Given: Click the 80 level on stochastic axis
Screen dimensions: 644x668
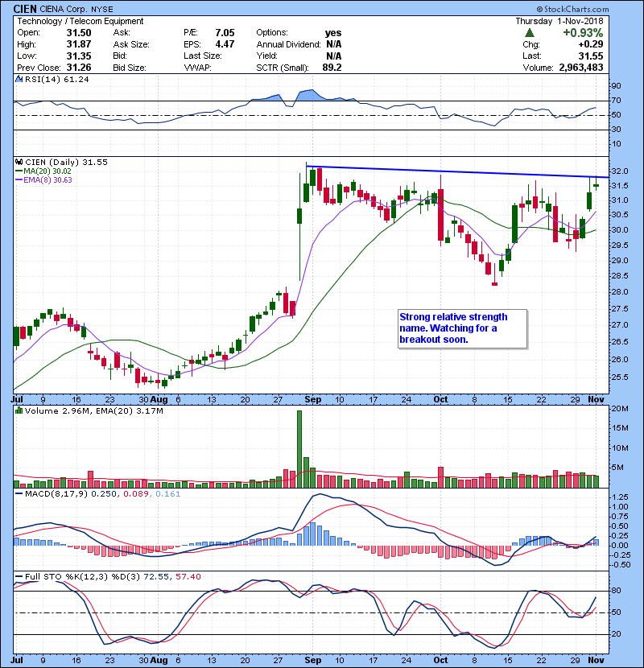Looking at the screenshot, I should 617,591.
